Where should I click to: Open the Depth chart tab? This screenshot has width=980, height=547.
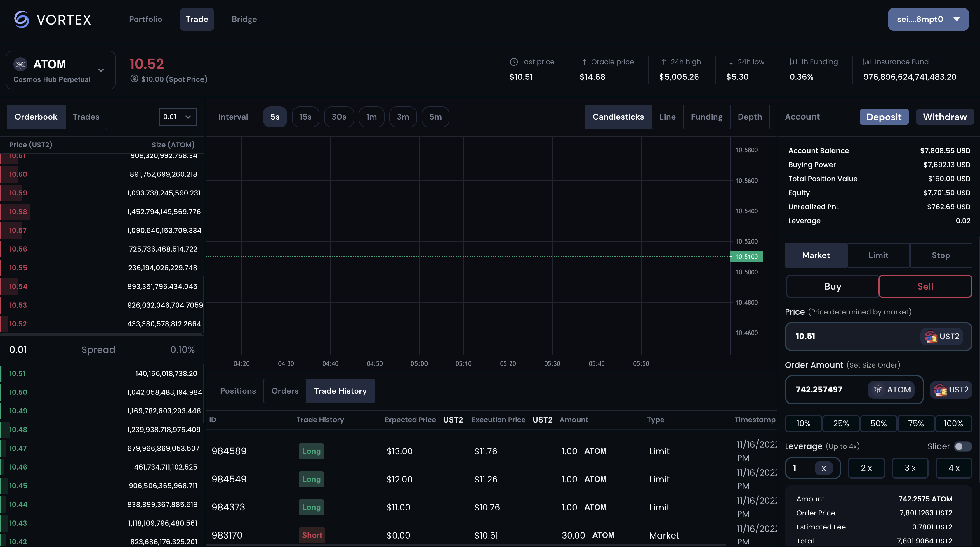click(750, 117)
